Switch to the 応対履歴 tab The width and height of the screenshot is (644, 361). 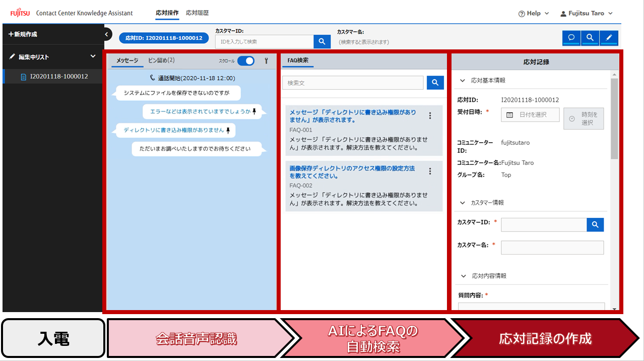[x=197, y=13]
